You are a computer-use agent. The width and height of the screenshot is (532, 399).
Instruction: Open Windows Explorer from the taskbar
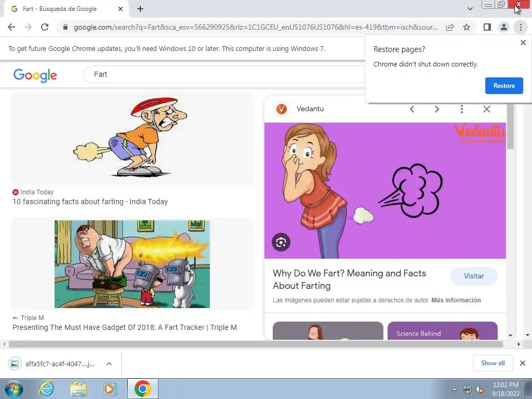point(78,389)
